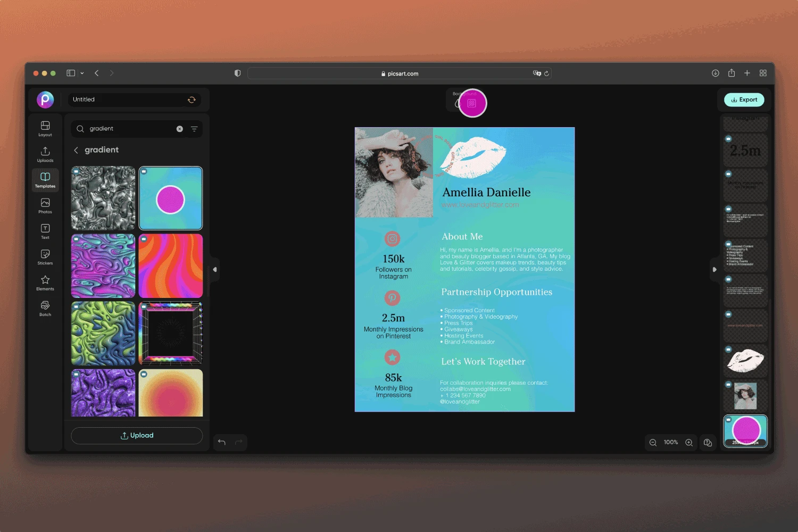Image resolution: width=798 pixels, height=532 pixels.
Task: Click the Upload button
Action: [137, 435]
